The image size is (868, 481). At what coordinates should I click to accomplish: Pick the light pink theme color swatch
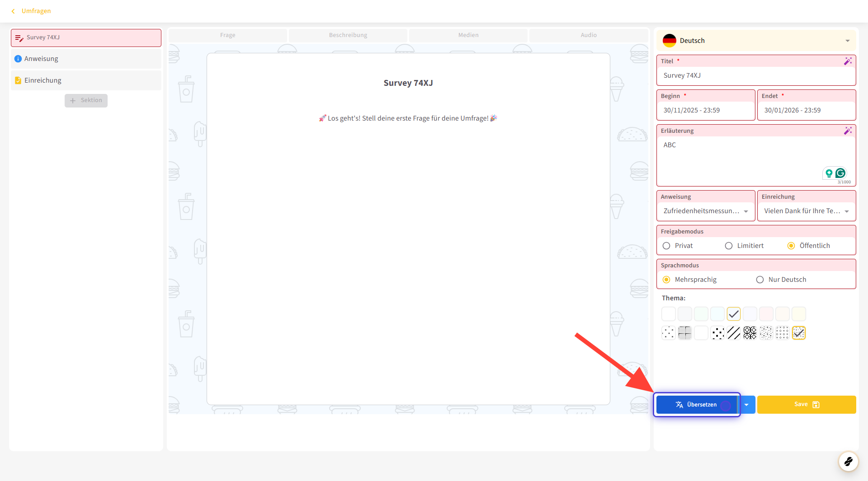click(x=766, y=314)
